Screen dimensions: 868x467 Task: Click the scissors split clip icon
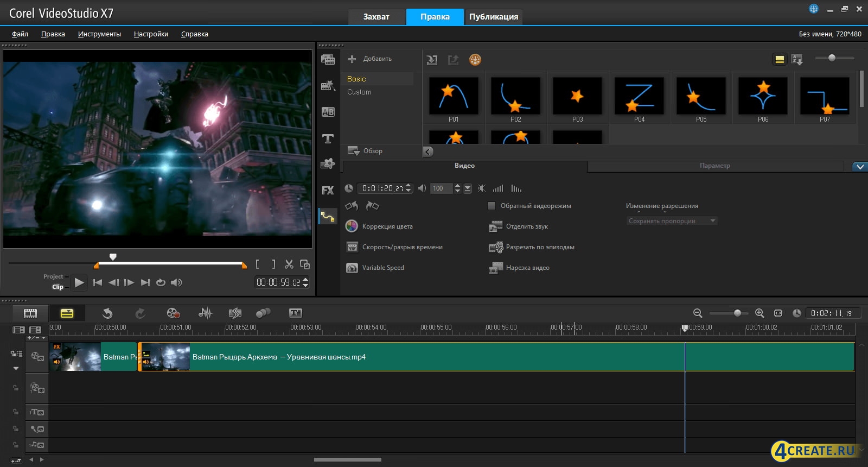coord(289,264)
